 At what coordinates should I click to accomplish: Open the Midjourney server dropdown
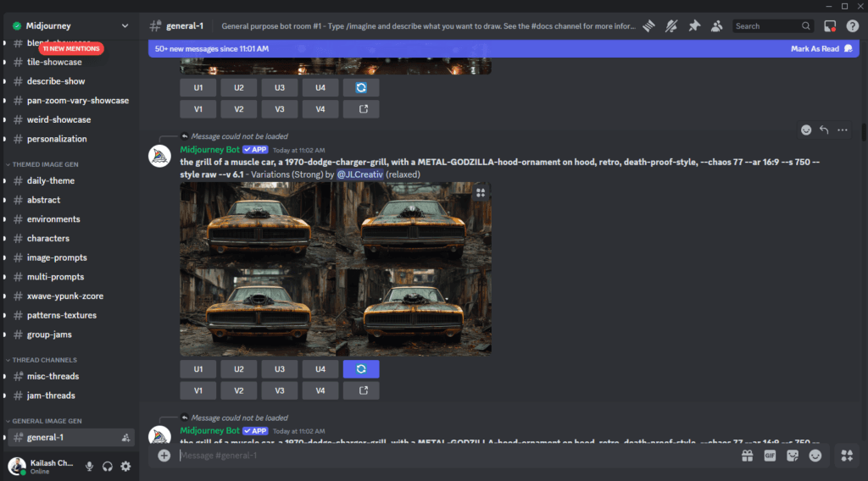pyautogui.click(x=70, y=25)
